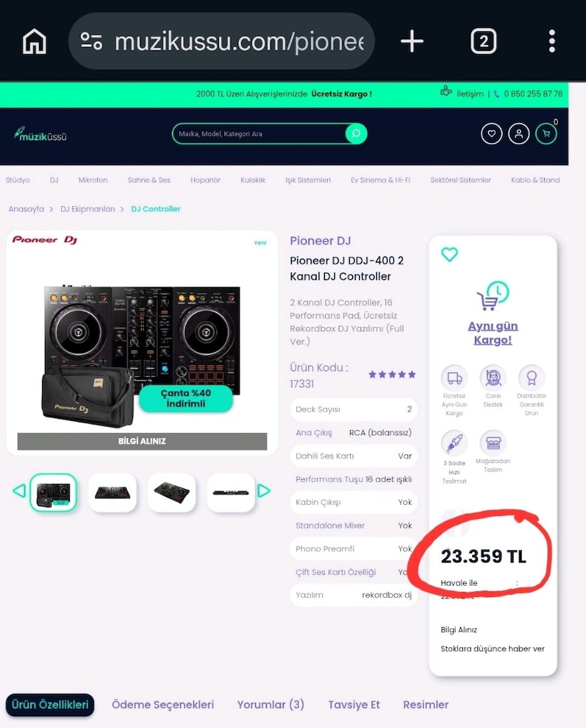Show previous product image with left arrow

[19, 491]
